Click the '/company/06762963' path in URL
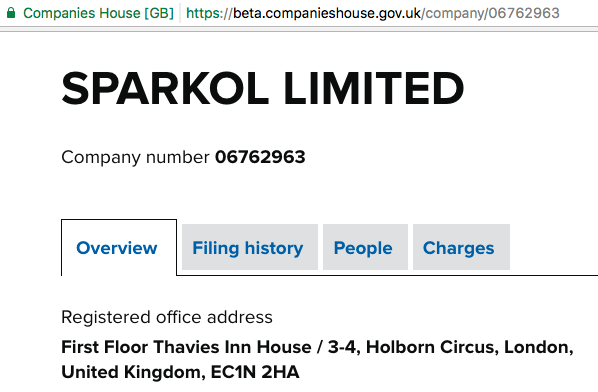This screenshot has height=392, width=598. click(490, 13)
